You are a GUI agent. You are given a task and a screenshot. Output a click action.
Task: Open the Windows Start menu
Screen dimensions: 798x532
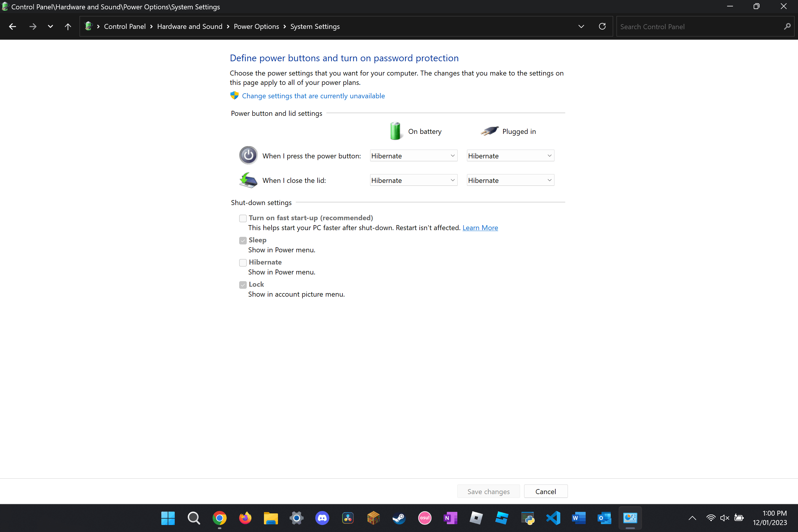coord(168,518)
